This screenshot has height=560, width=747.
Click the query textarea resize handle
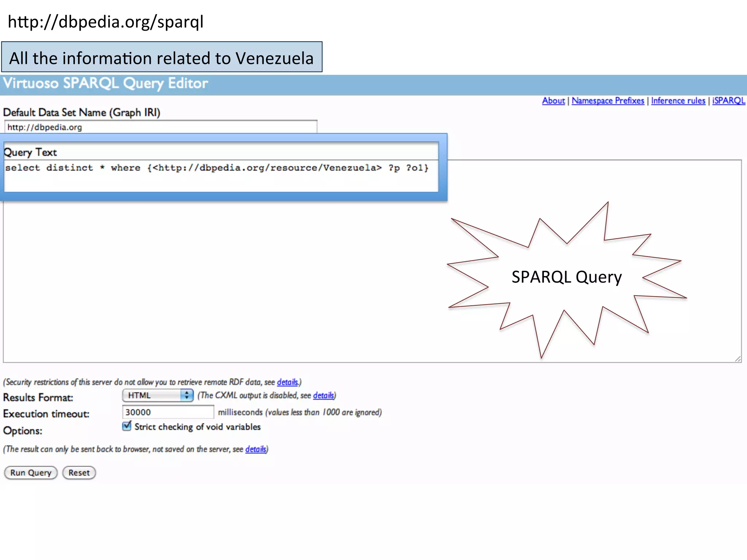tap(738, 359)
